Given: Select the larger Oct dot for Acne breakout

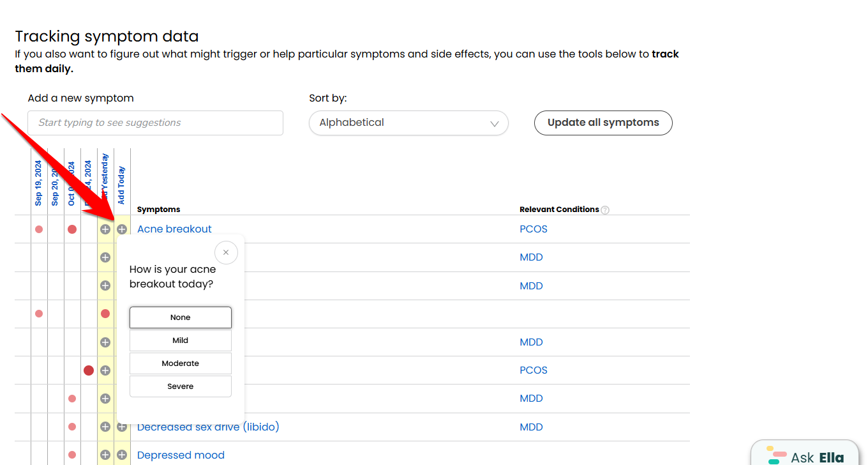Looking at the screenshot, I should tap(72, 229).
